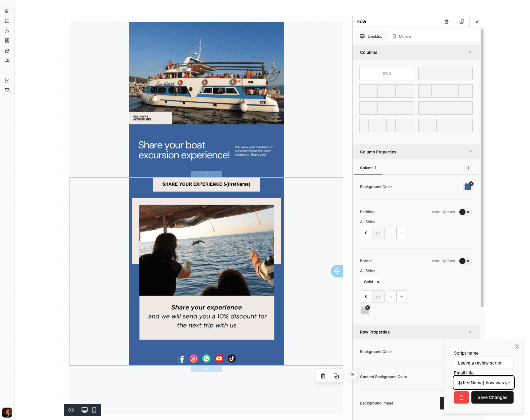Select the Column 1 tab

[368, 168]
